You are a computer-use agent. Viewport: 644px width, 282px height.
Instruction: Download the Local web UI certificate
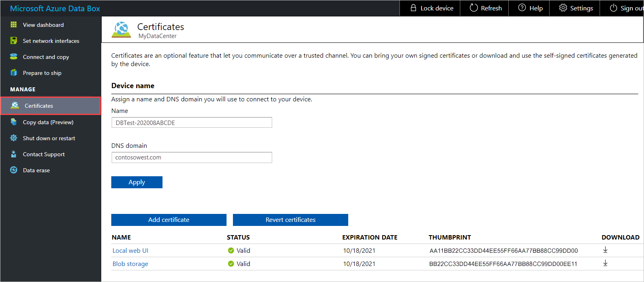click(x=605, y=250)
